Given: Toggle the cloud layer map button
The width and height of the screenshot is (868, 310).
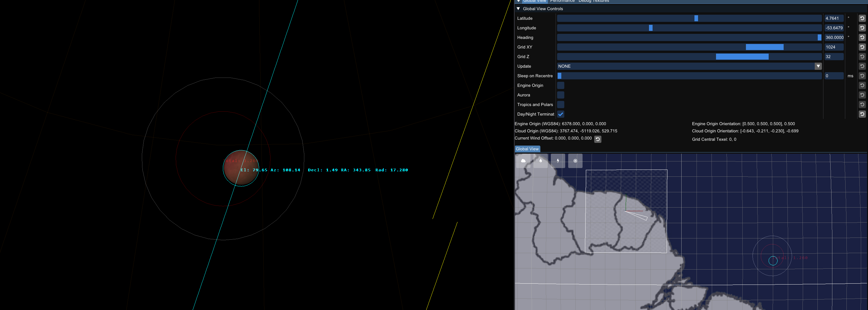Looking at the screenshot, I should 523,161.
